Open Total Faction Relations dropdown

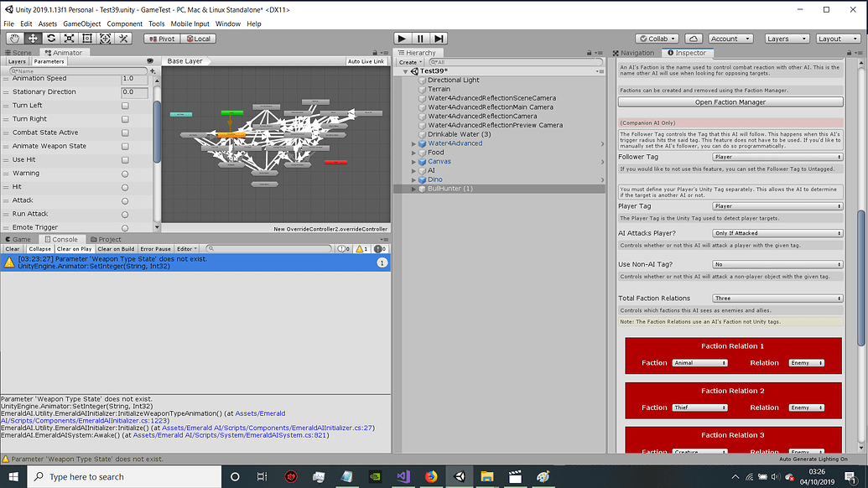[x=777, y=299]
